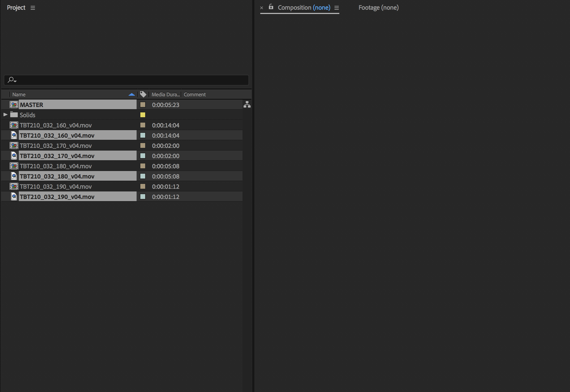570x392 pixels.
Task: Expand the Solids folder
Action: point(5,115)
